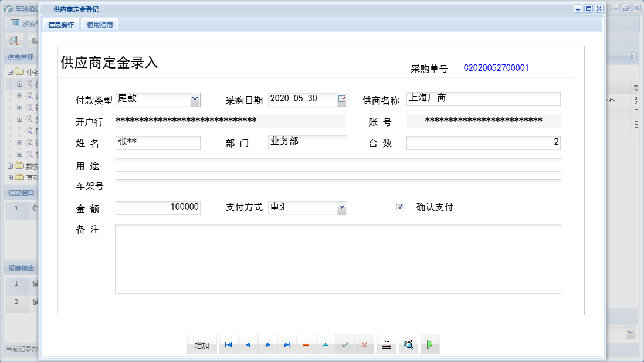
Task: Cancel changes with the red X icon
Action: 364,345
